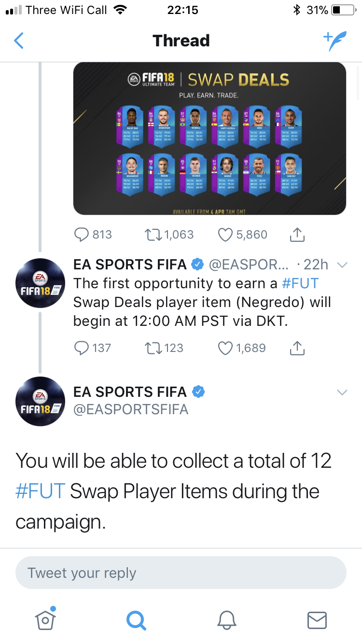Tap the back arrow to leave thread

(x=18, y=41)
